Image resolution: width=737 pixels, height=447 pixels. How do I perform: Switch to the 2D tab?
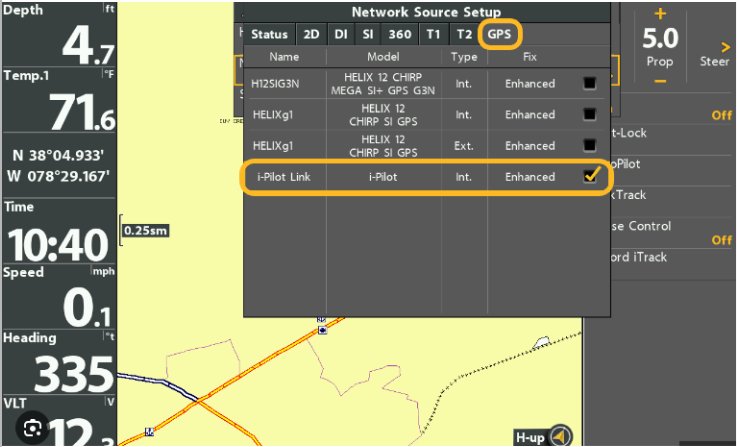(x=311, y=34)
